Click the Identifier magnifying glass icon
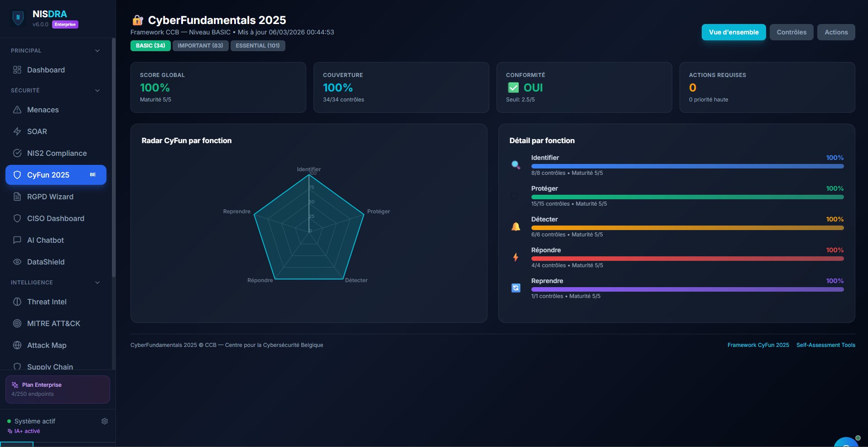 (516, 165)
